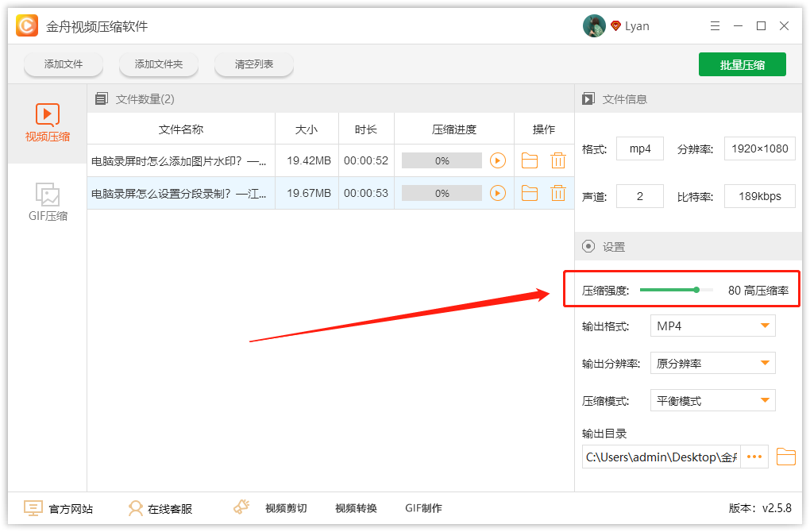Click progress bar of 19.42MB file

point(442,160)
